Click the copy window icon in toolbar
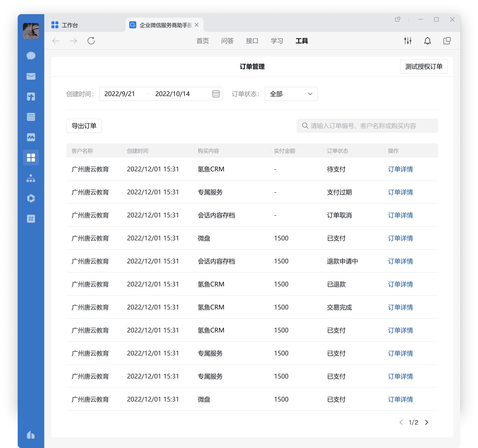This screenshot has height=448, width=478. [x=447, y=41]
